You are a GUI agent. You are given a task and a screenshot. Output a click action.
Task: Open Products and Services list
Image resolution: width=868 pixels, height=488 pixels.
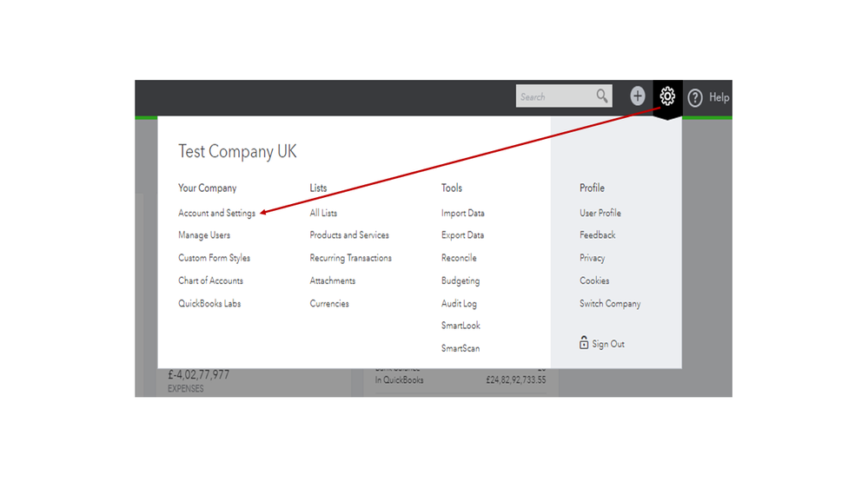[x=349, y=235]
